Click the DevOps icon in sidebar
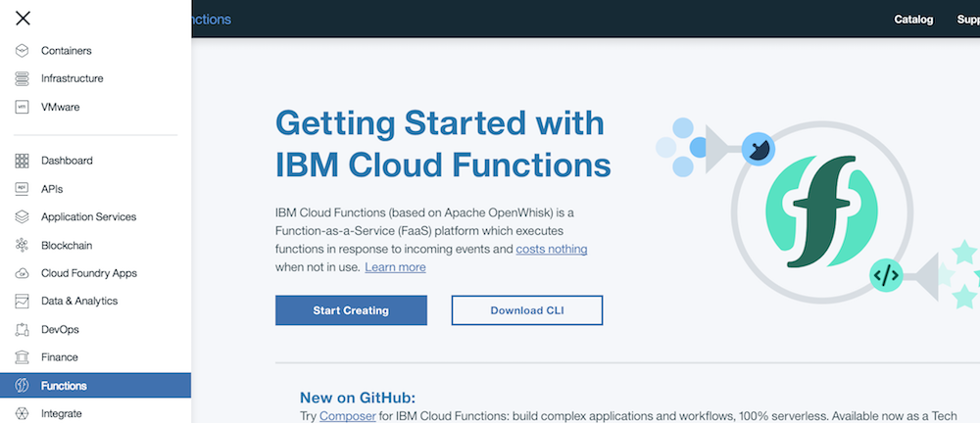980x423 pixels. click(x=22, y=329)
